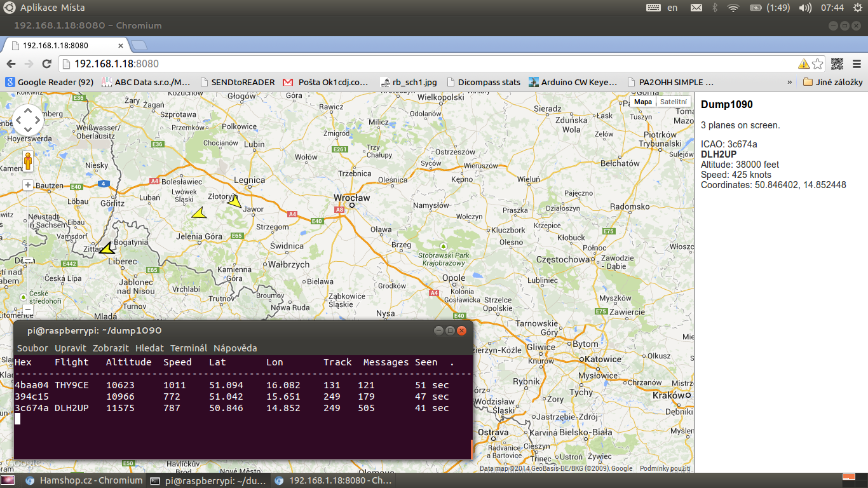868x488 pixels.
Task: Click the map zoom slider handle
Action: point(28,260)
